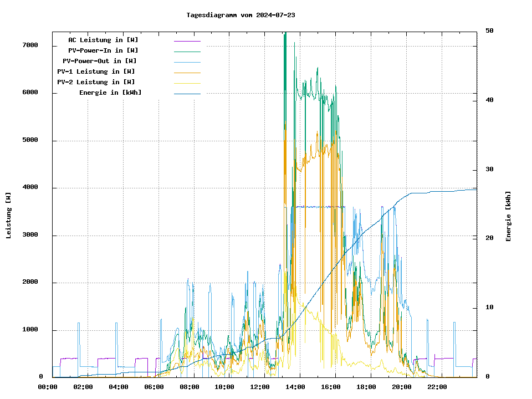Screen dimensions: 532x399
Task: Click the 08:00 time axis label
Action: [x=190, y=387]
